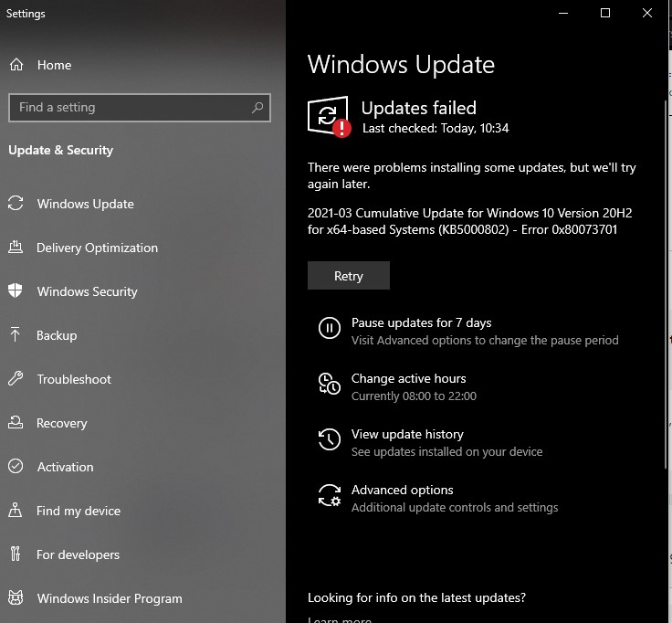View update history
Viewport: 672px width, 623px height.
[x=407, y=434]
